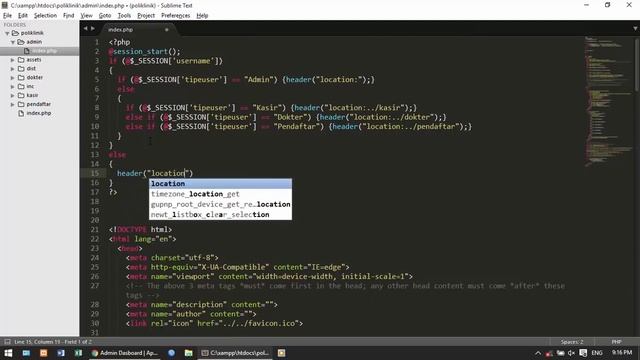The height and width of the screenshot is (360, 640).
Task: Open the blue round taskbar app
Action: 171,353
